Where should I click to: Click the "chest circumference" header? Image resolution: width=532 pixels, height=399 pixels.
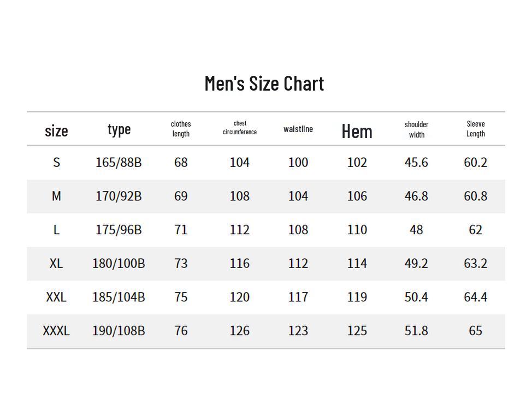tap(240, 128)
